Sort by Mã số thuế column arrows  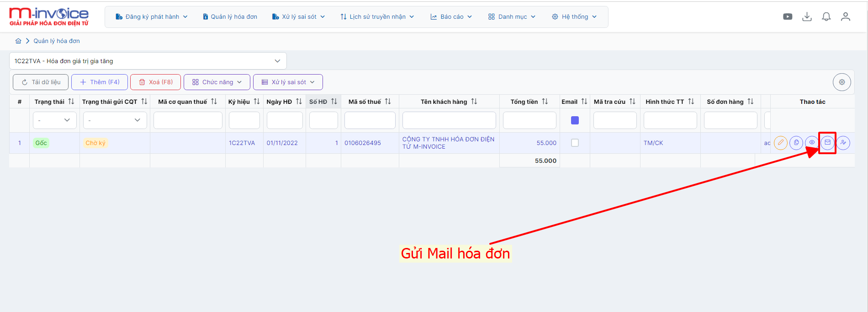(x=388, y=102)
